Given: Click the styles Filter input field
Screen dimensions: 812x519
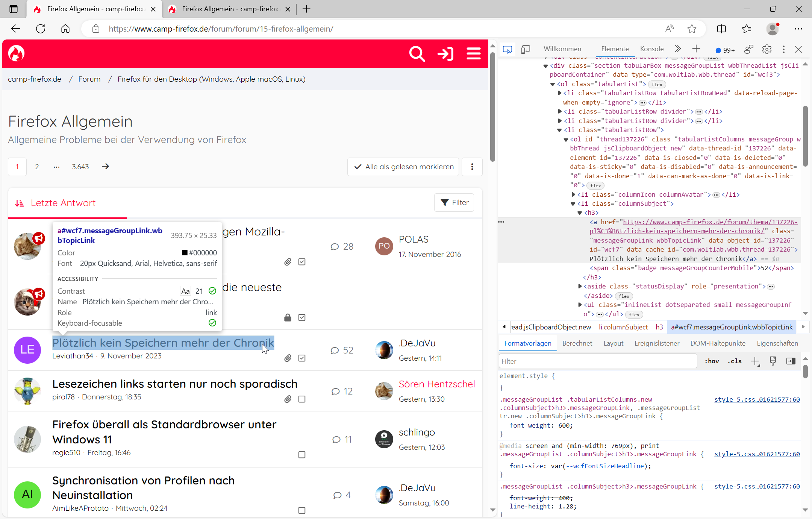Looking at the screenshot, I should (598, 361).
